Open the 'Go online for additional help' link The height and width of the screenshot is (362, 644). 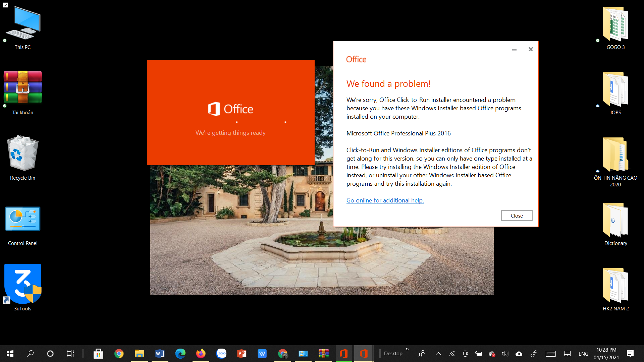385,200
